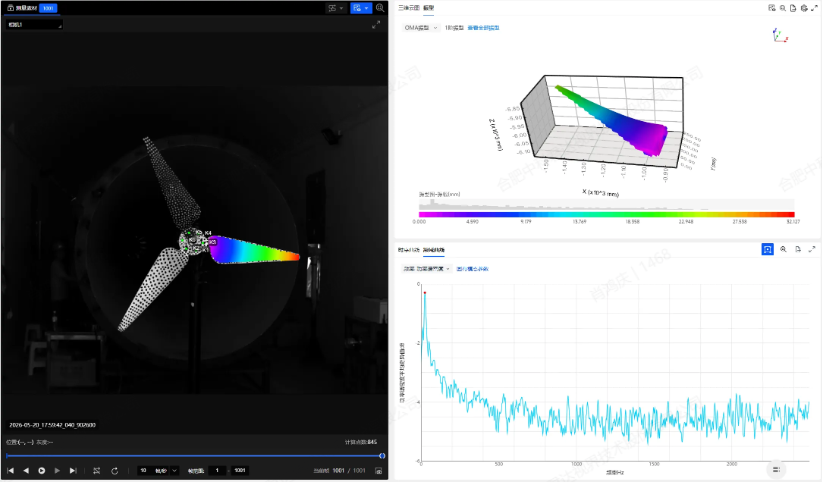Click the XYZ axis orientation gizmo
This screenshot has height=482, width=822.
coord(780,36)
